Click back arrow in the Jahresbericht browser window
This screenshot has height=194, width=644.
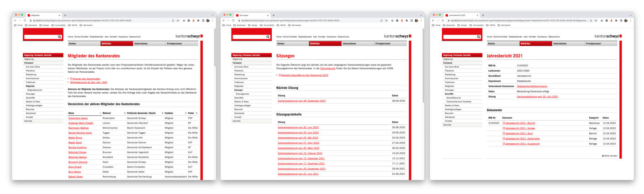tap(433, 21)
